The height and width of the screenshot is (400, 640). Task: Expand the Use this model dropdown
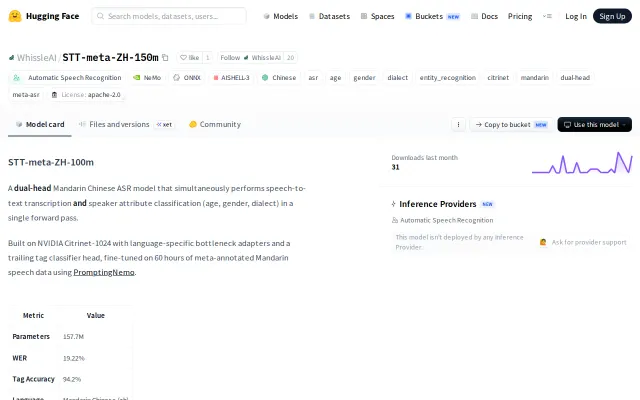point(594,124)
